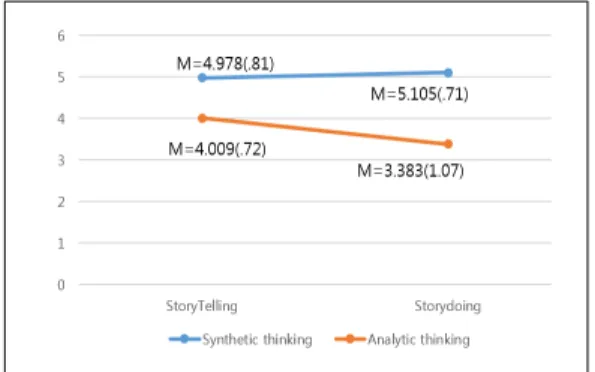
Task: Select the blue data point above Storydoing
Action: 448,73
